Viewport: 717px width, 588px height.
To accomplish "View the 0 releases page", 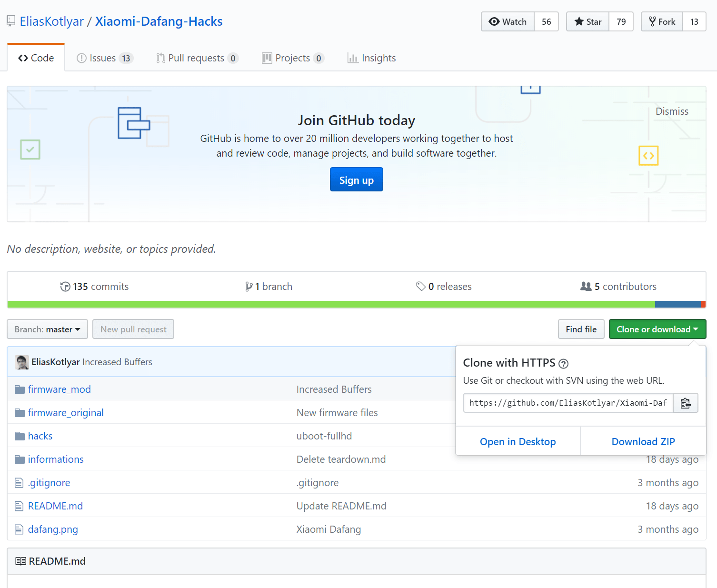I will click(x=444, y=287).
